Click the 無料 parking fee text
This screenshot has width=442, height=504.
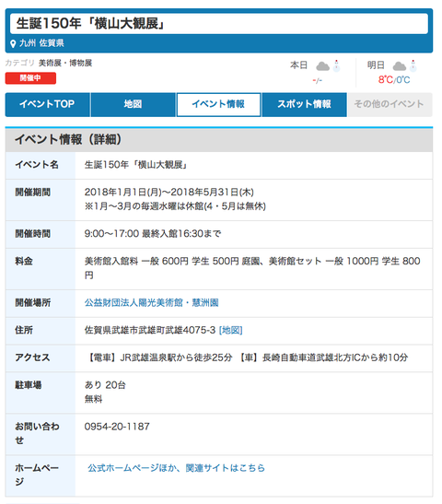(x=94, y=399)
